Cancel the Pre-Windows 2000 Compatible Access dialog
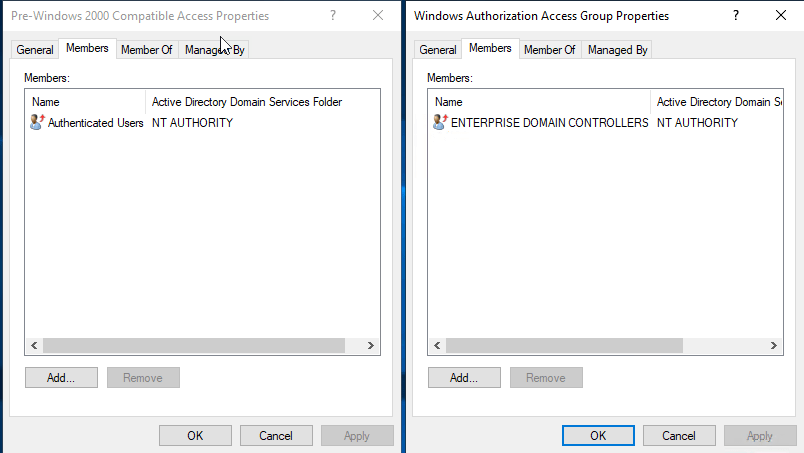 (276, 436)
